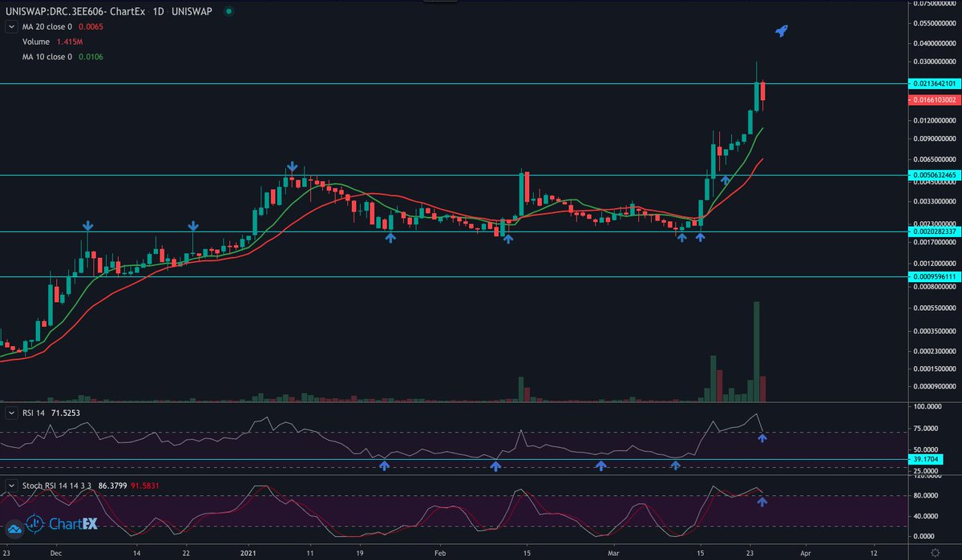Click the MA 20 value 0.0065
Screen dimensions: 962x560
tap(91, 26)
